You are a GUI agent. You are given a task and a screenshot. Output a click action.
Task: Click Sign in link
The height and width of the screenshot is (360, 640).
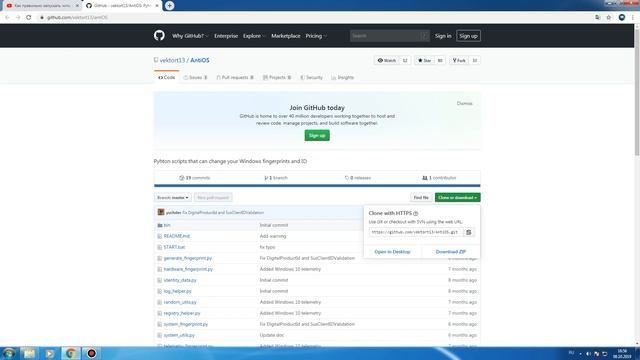[443, 36]
